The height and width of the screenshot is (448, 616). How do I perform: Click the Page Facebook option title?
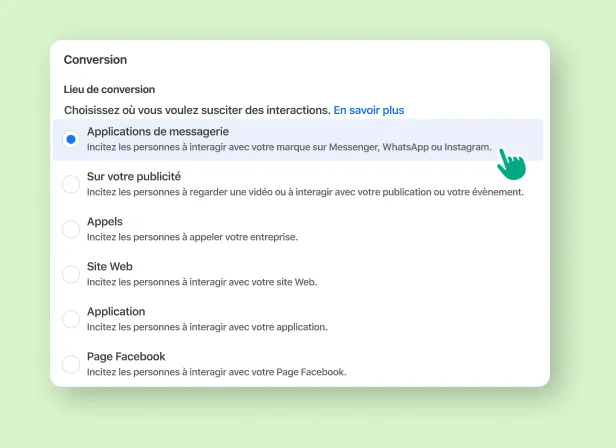(x=126, y=356)
